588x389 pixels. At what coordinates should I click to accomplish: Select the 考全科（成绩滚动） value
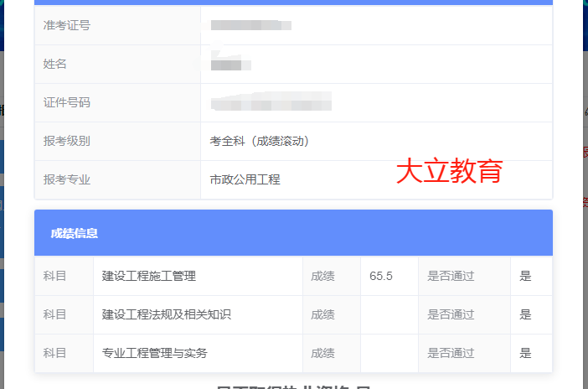260,141
